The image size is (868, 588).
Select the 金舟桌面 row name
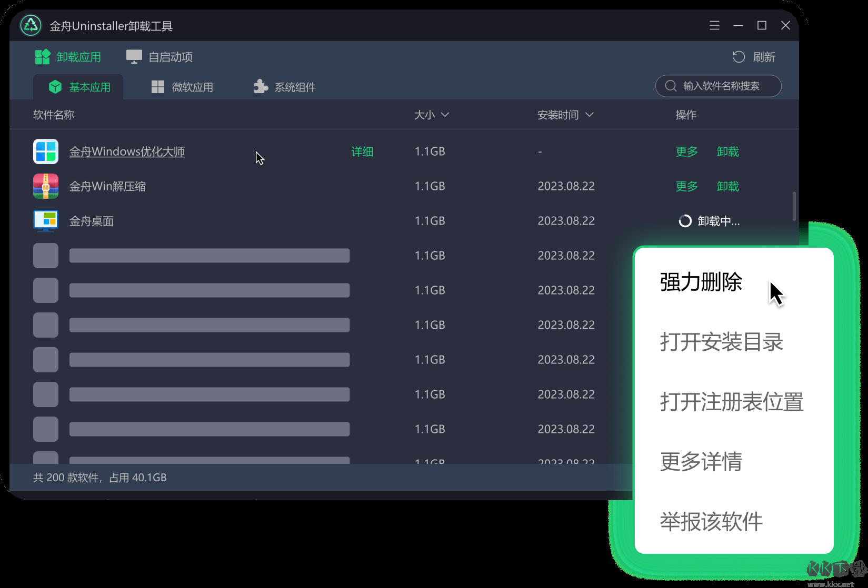(x=92, y=221)
